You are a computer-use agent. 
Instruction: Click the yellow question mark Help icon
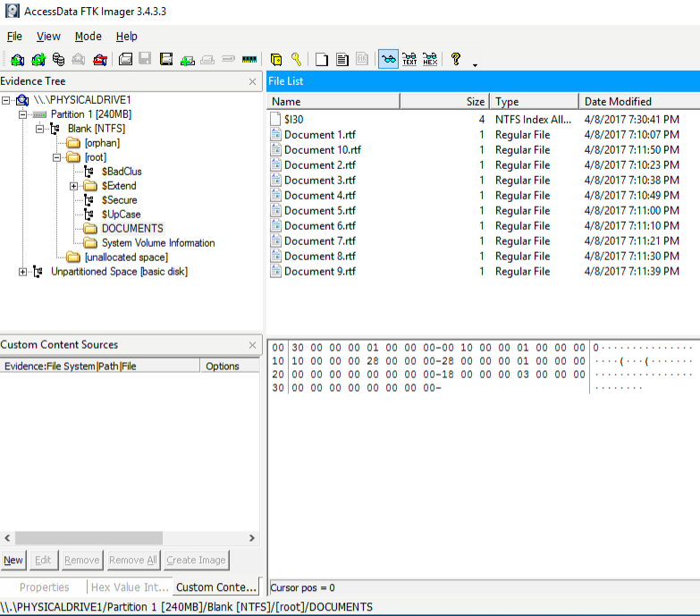pyautogui.click(x=456, y=60)
